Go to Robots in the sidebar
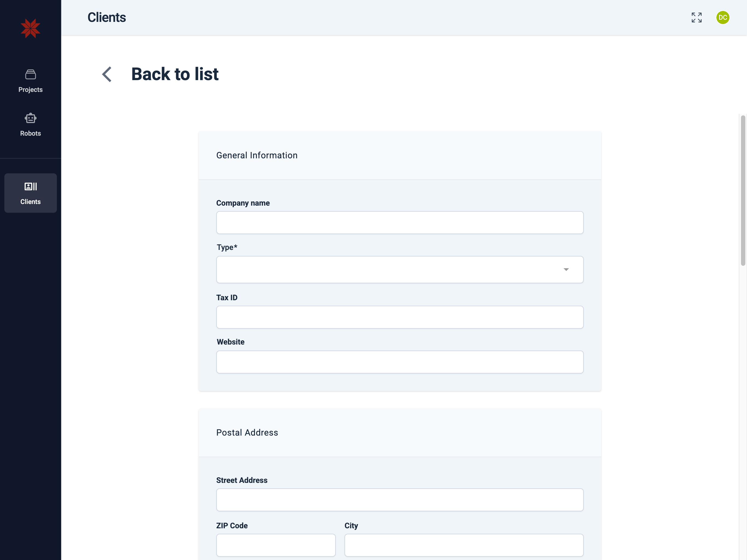This screenshot has width=747, height=560. [30, 133]
